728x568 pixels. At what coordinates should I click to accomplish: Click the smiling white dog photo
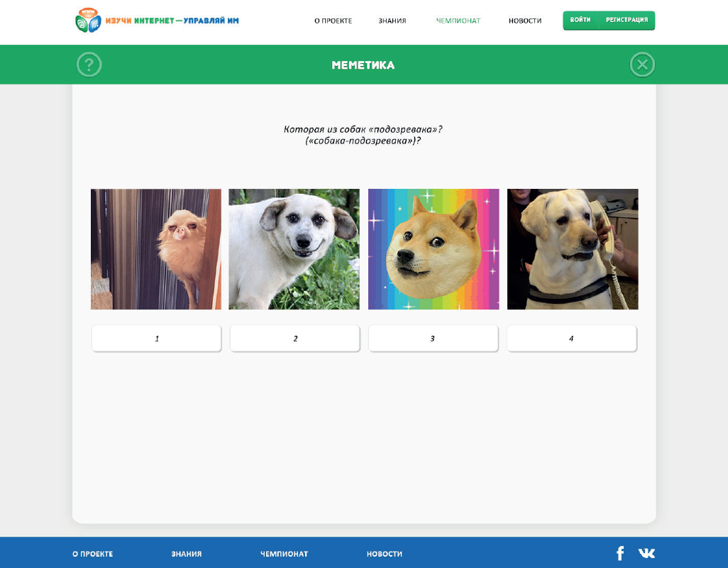tap(294, 249)
